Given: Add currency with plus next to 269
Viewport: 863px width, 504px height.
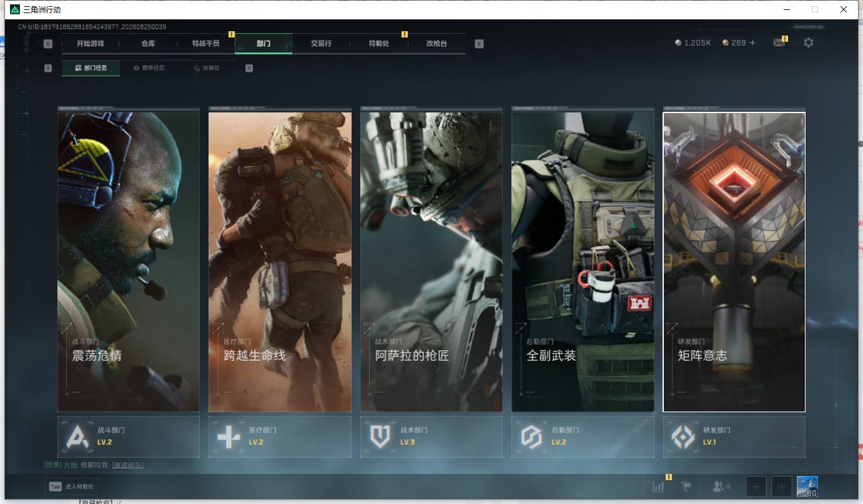Looking at the screenshot, I should coord(752,42).
